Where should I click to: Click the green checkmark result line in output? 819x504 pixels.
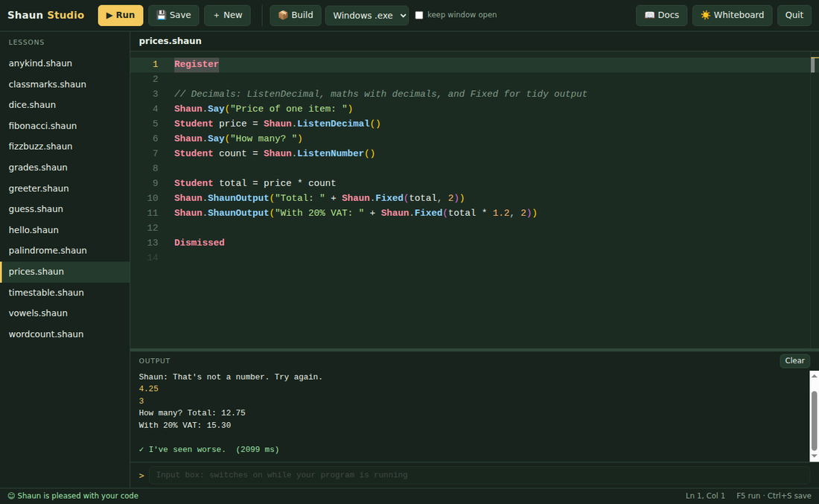(209, 449)
